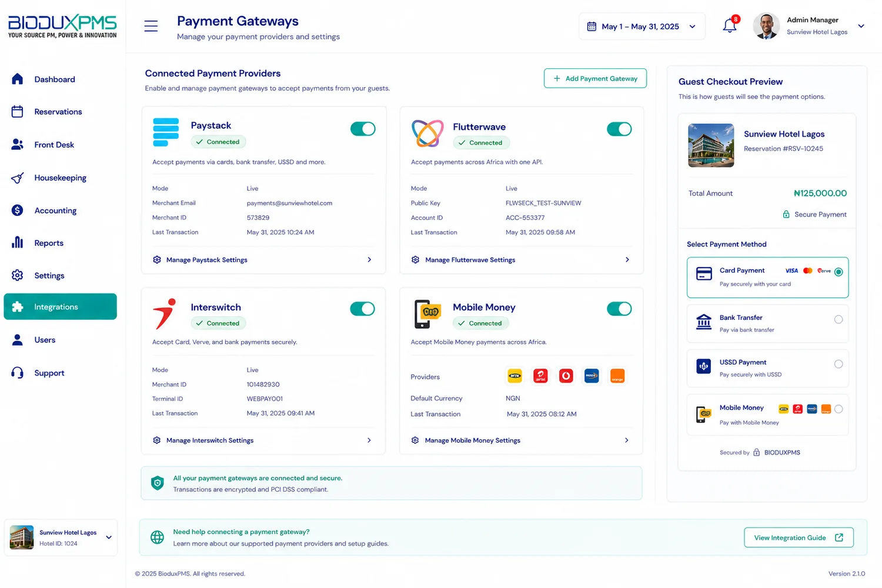Screen dimensions: 882x588
Task: Click the payments@sunviewhotel.com merchant email
Action: coord(289,203)
